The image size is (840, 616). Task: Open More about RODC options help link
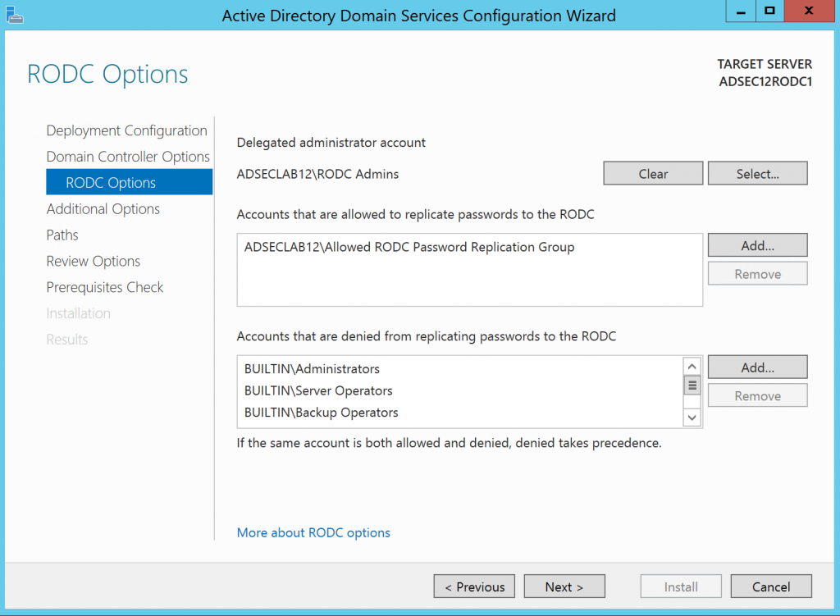313,532
